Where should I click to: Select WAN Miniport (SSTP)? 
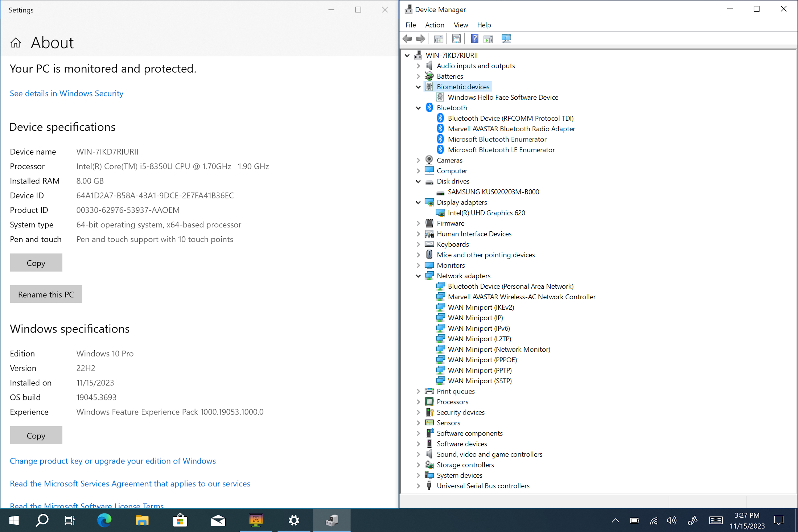(x=480, y=381)
